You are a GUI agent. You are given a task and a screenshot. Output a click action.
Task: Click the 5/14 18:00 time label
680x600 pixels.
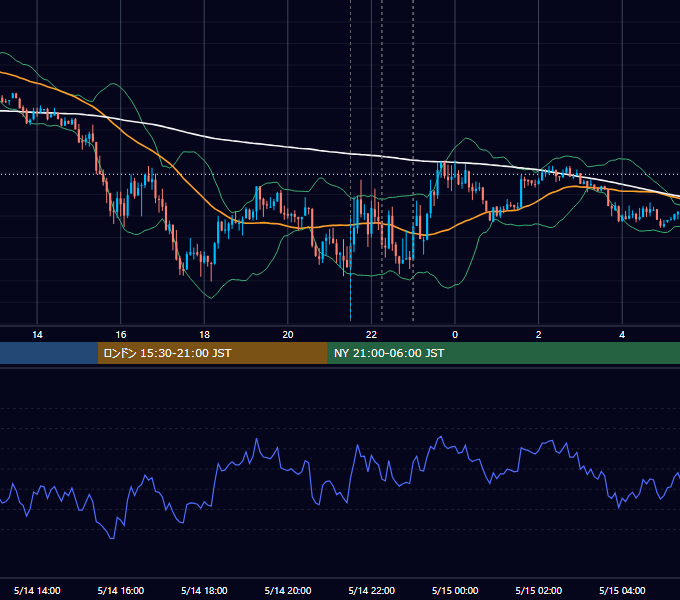point(204,590)
